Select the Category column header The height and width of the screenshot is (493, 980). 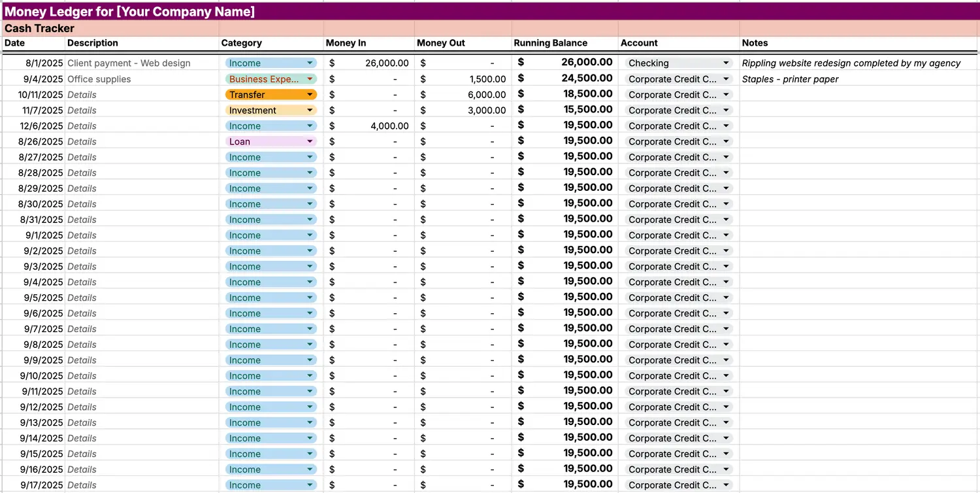pyautogui.click(x=271, y=43)
